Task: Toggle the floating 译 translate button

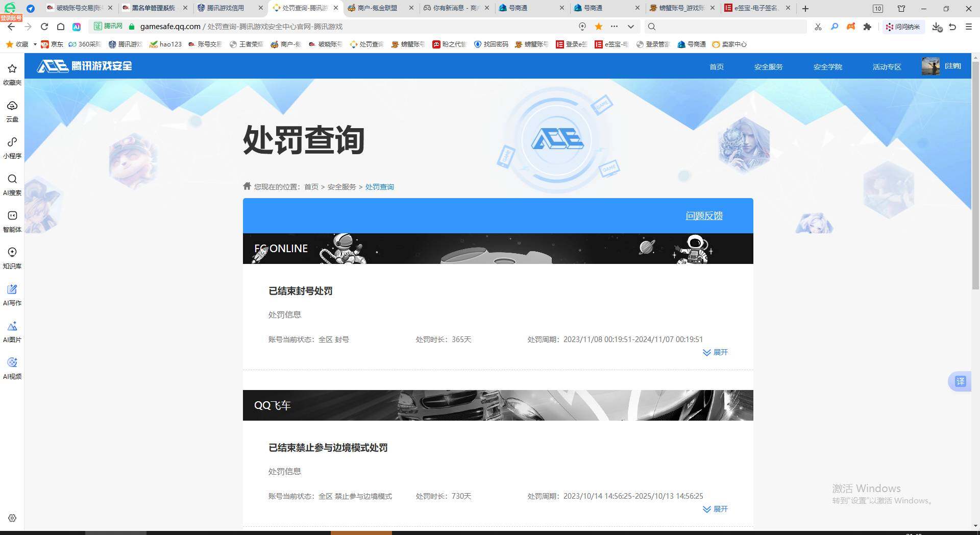Action: coord(960,381)
